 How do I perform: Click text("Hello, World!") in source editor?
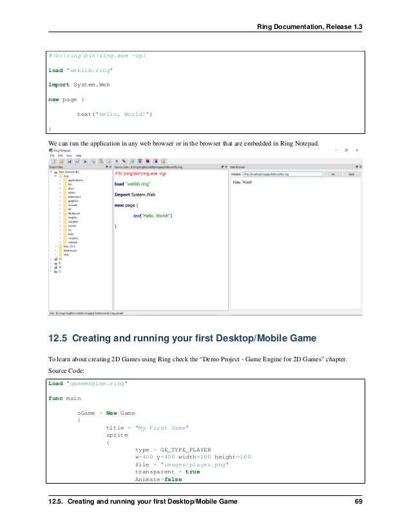coord(153,216)
